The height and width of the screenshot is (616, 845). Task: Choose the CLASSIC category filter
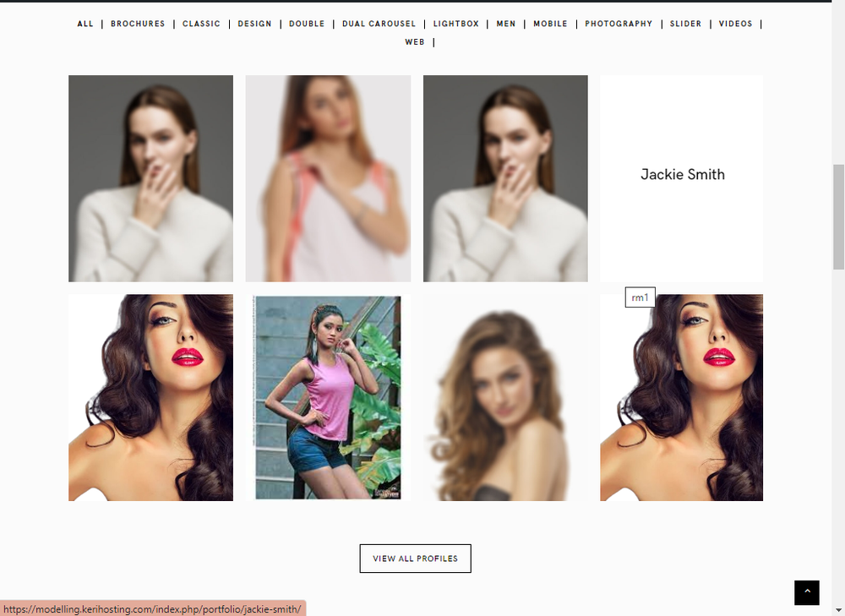tap(202, 24)
